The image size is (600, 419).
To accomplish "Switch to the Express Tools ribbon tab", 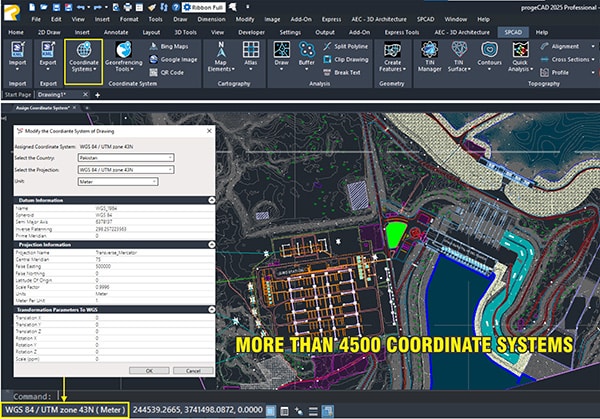I will tap(402, 33).
